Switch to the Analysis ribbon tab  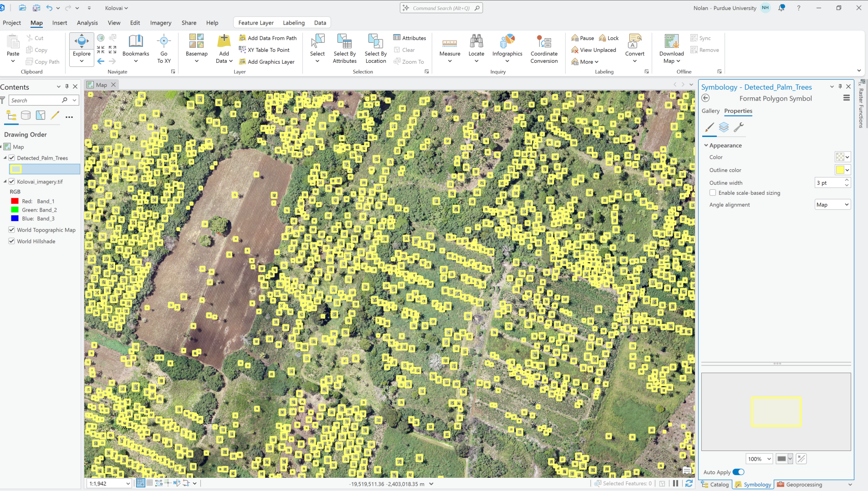coord(87,23)
